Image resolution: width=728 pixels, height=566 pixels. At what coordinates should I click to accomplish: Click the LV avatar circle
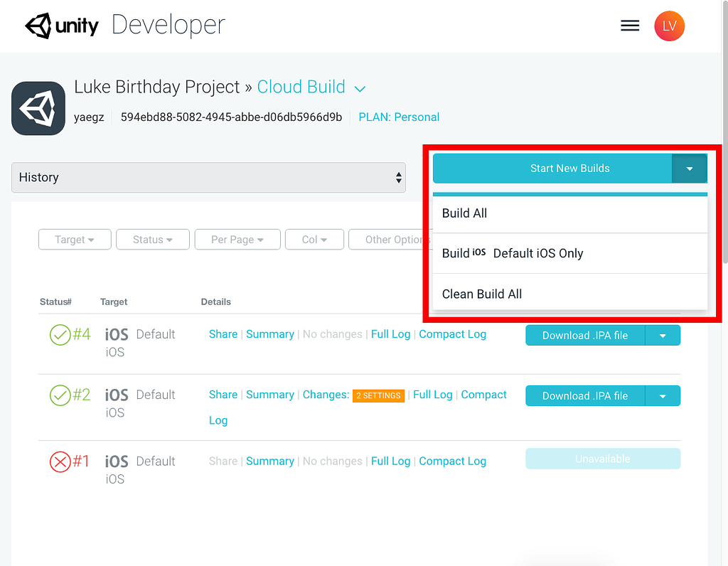point(669,26)
